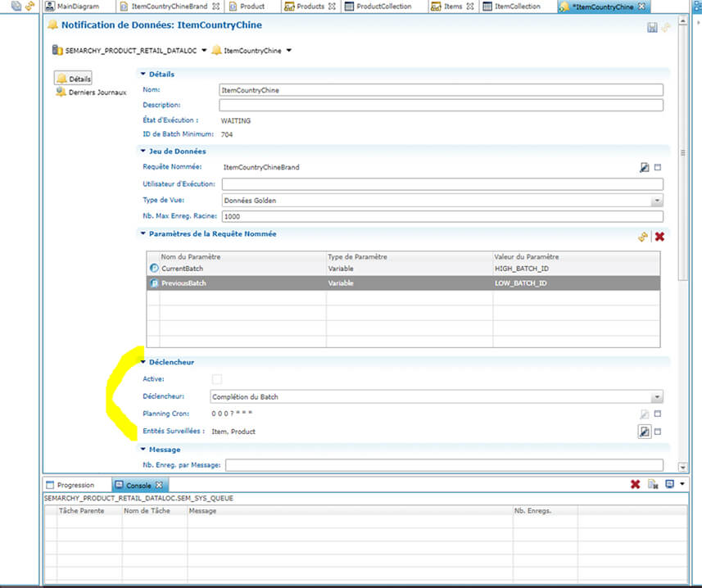Collapse the Jeu de Données section

(x=143, y=152)
